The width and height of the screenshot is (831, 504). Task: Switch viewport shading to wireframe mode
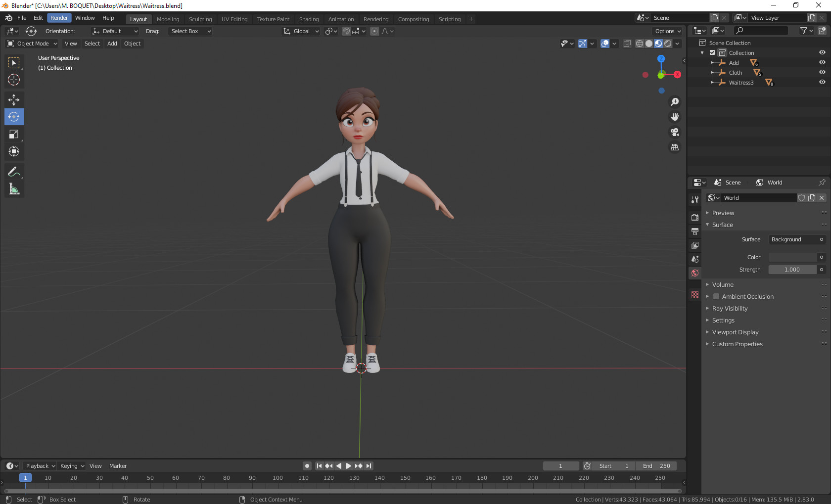639,44
